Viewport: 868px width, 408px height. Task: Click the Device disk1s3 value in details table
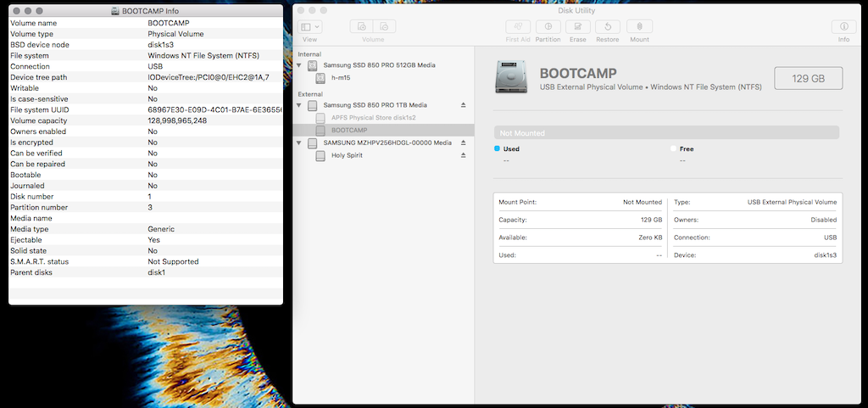coord(826,255)
